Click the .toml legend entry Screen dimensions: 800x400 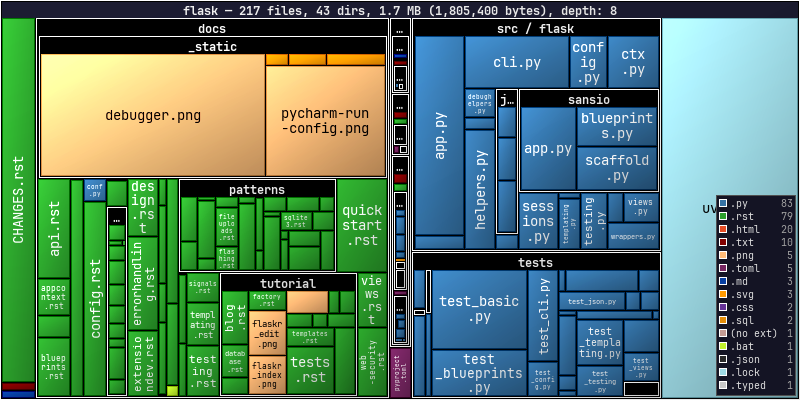[756, 268]
